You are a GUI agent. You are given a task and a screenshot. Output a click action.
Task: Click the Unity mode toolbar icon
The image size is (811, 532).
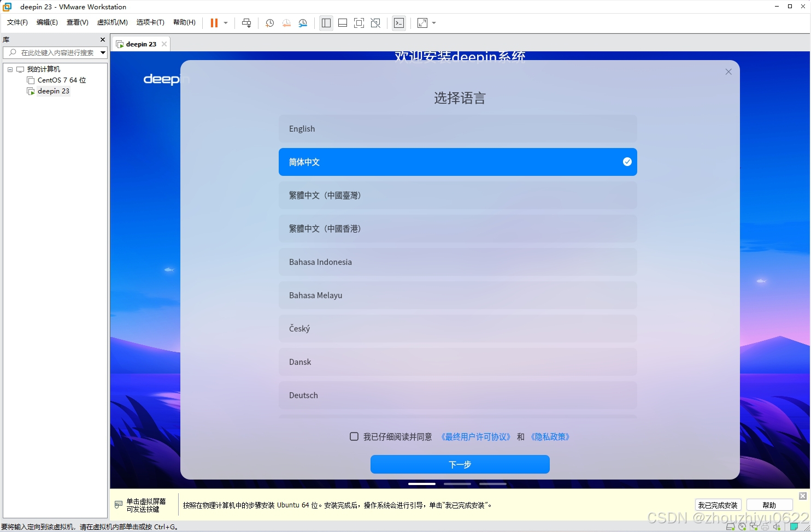[x=375, y=23]
